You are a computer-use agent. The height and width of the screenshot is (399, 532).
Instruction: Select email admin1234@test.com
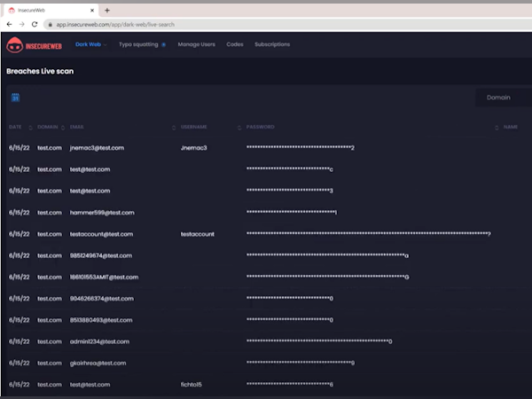(x=99, y=341)
